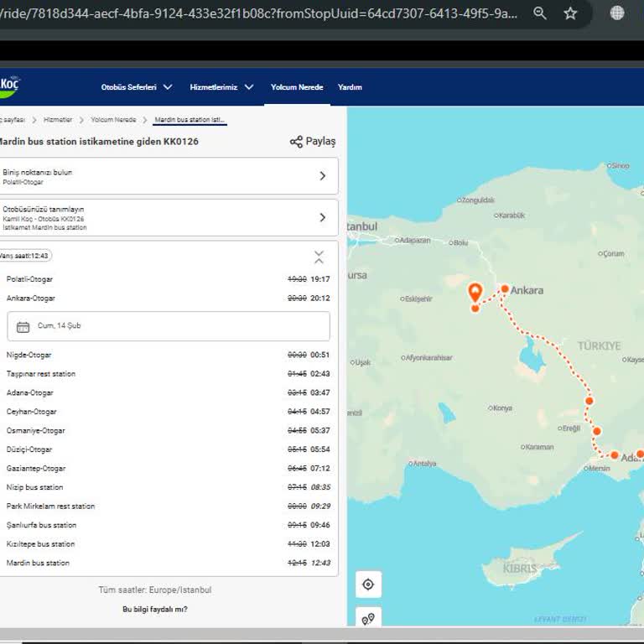Click the route pins map button

point(368,620)
